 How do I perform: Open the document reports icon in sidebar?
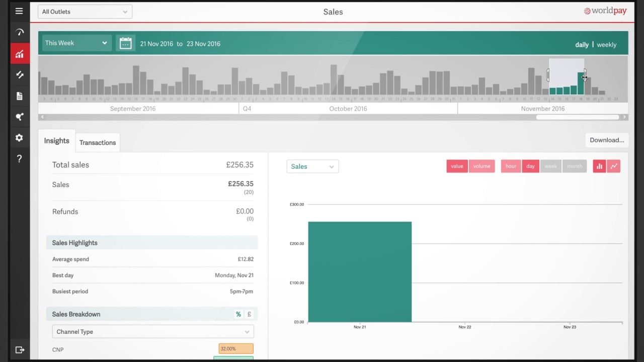pos(20,96)
